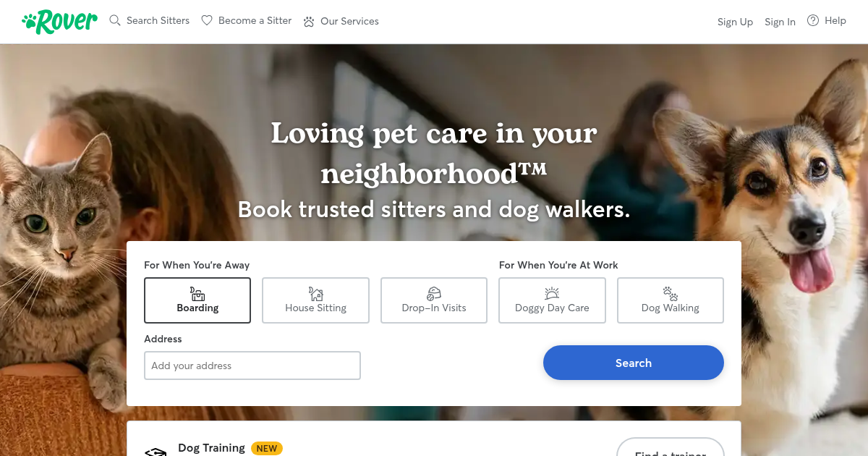Click the heart icon beside Become a Sitter
The width and height of the screenshot is (868, 456).
[207, 20]
